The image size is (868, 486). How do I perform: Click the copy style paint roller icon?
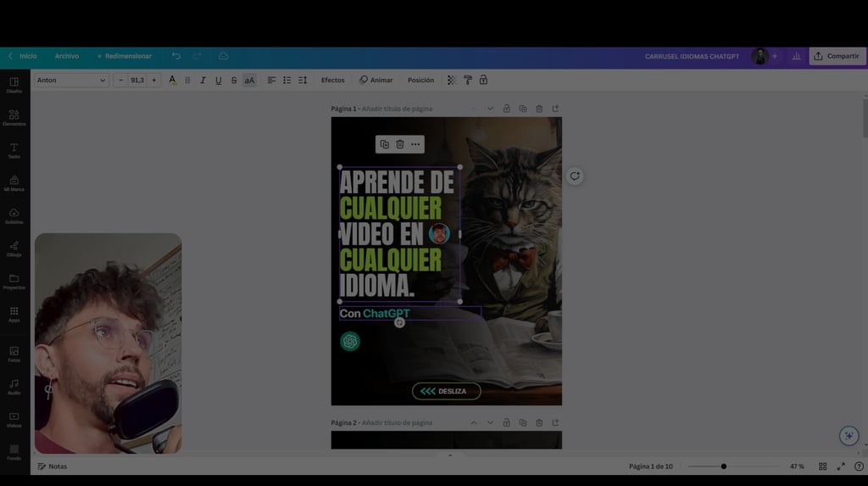[468, 81]
